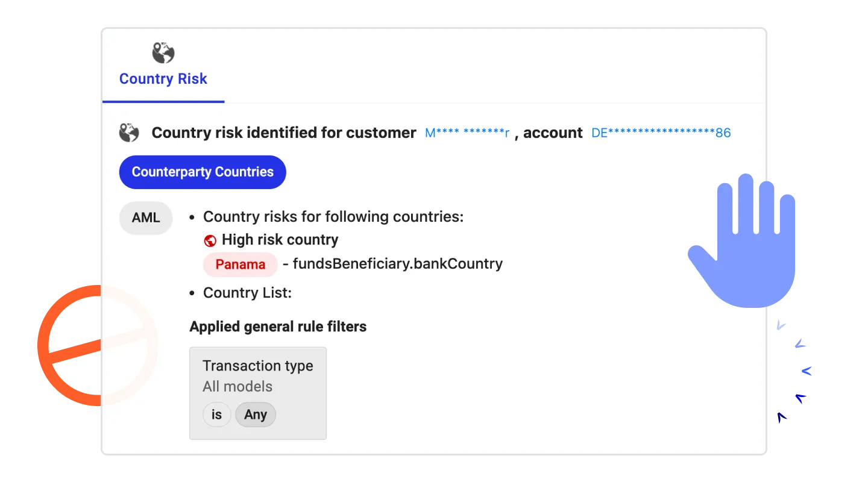Click the All models filter text

click(237, 387)
